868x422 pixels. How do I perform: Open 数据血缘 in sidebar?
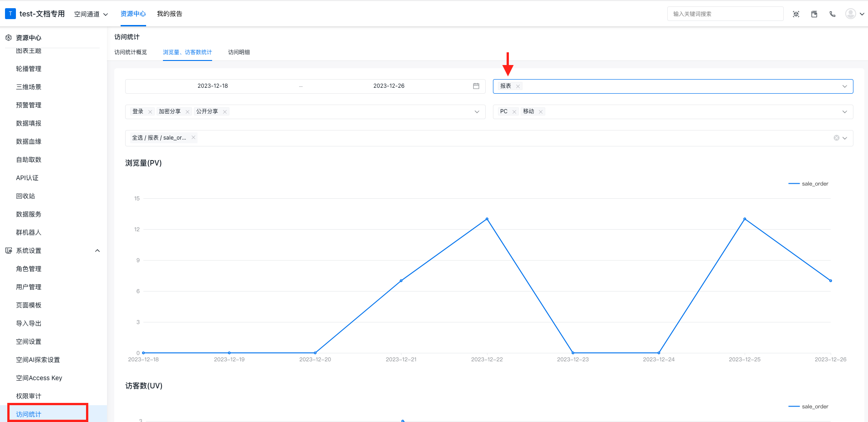(29, 141)
